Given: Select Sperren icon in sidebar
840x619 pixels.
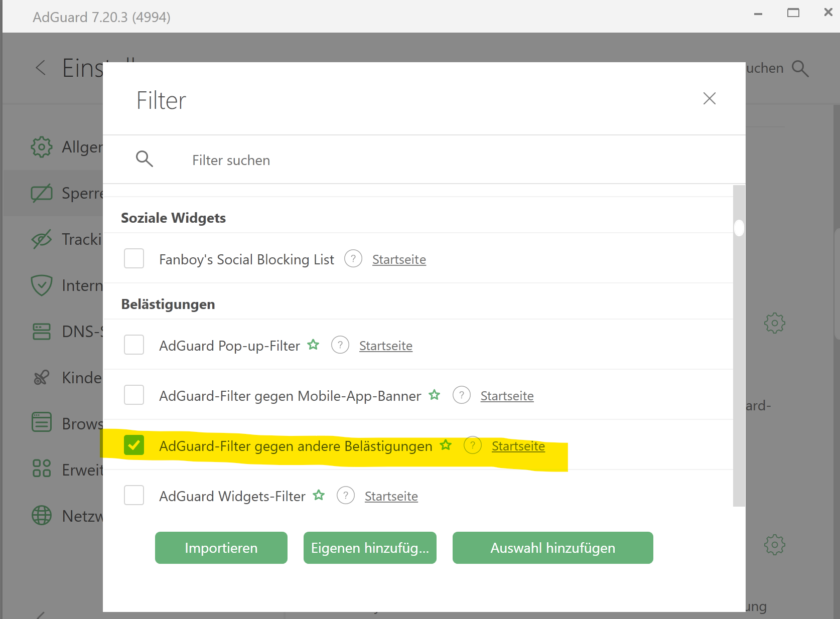Looking at the screenshot, I should click(41, 193).
